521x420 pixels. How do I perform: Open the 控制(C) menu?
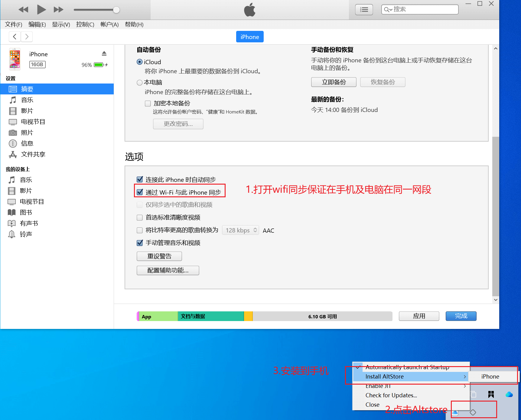click(85, 25)
